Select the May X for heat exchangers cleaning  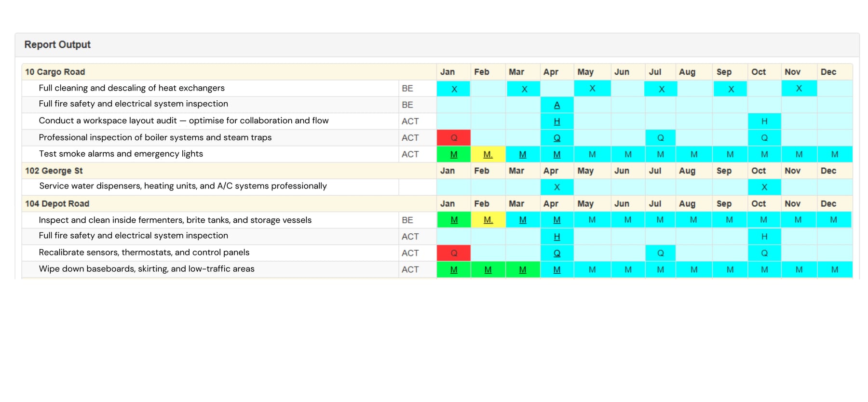point(593,88)
